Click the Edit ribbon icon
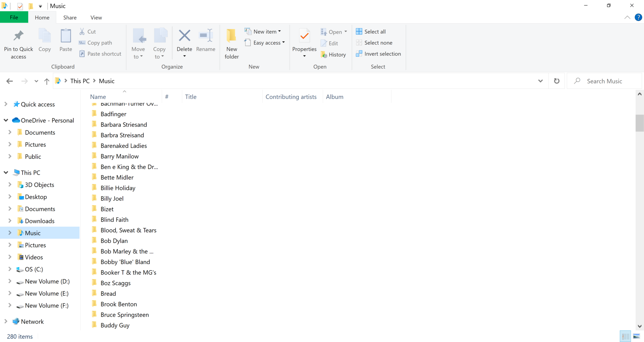Viewport: 644px width, 342px height. 324,43
